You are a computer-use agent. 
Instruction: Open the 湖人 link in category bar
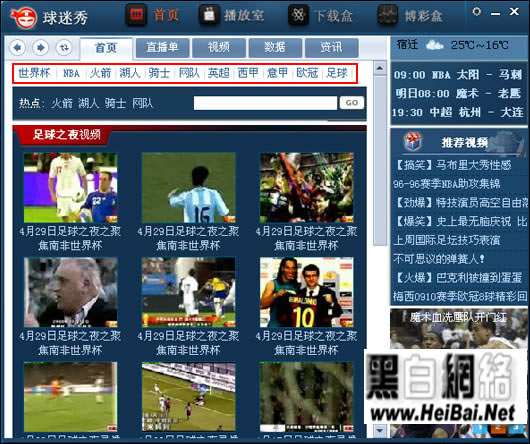pos(130,73)
